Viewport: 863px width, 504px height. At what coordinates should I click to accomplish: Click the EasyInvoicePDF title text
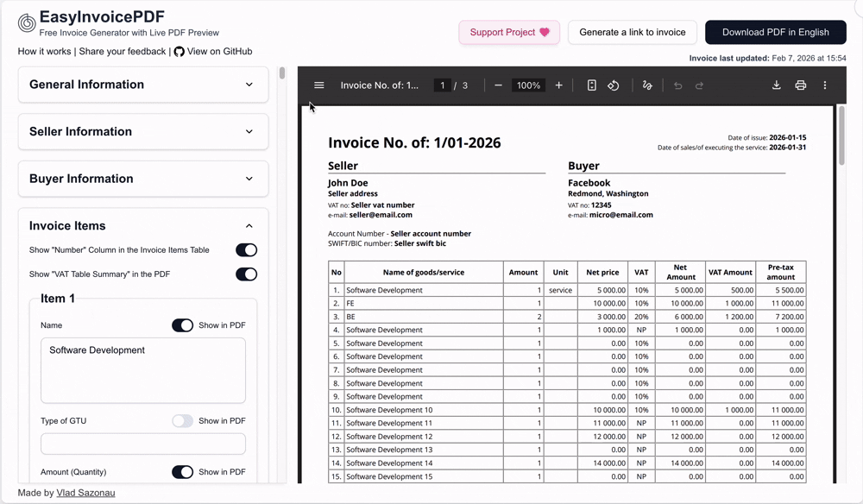(102, 17)
